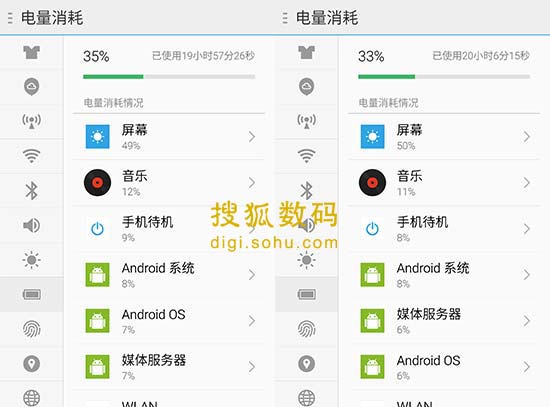Image resolution: width=550 pixels, height=407 pixels.
Task: Open 媒体服务器 7% usage item
Action: 169,367
